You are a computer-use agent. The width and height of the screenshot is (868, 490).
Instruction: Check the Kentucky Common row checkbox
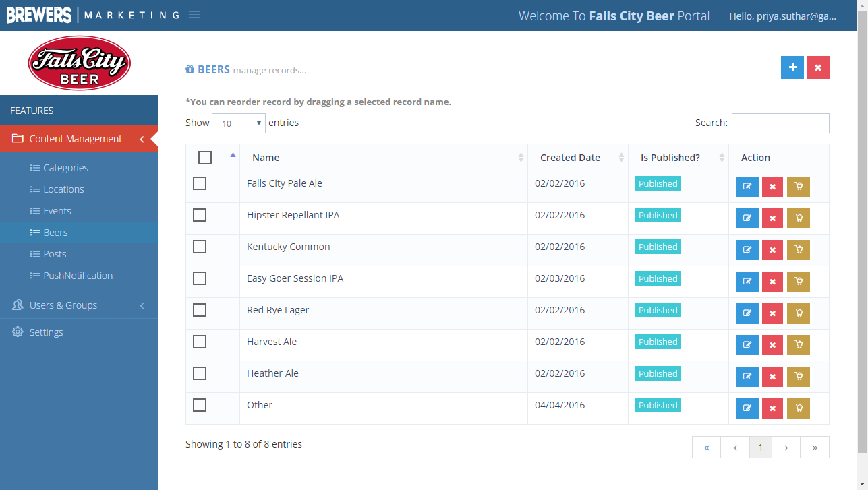[x=200, y=247]
